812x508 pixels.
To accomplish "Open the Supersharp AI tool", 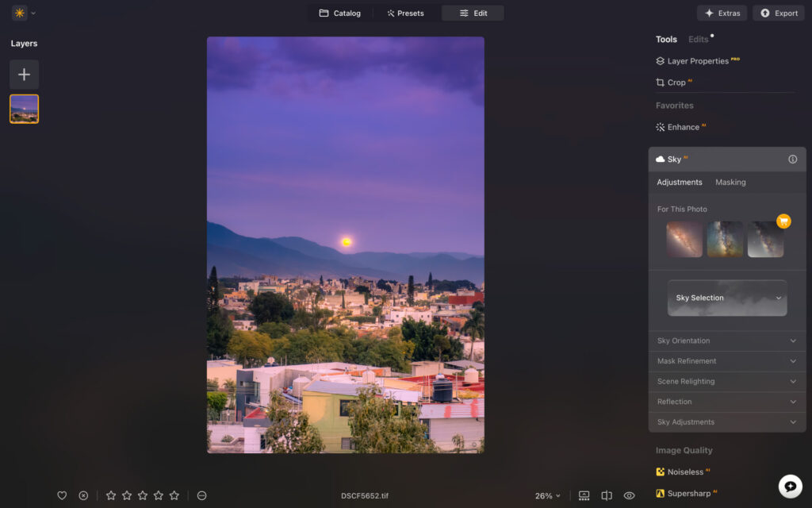I will [690, 493].
